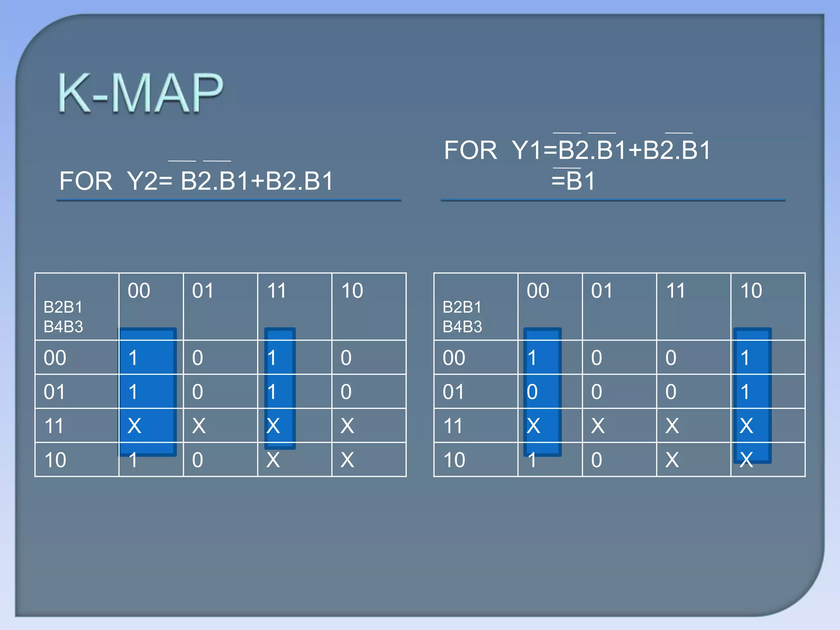Select column header 01 in Y1 K-map

[619, 306]
